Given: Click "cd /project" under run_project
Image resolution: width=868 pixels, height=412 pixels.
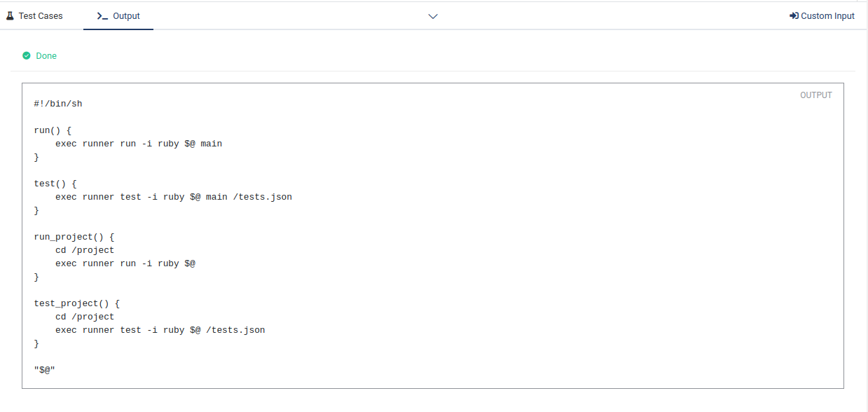Looking at the screenshot, I should 85,250.
